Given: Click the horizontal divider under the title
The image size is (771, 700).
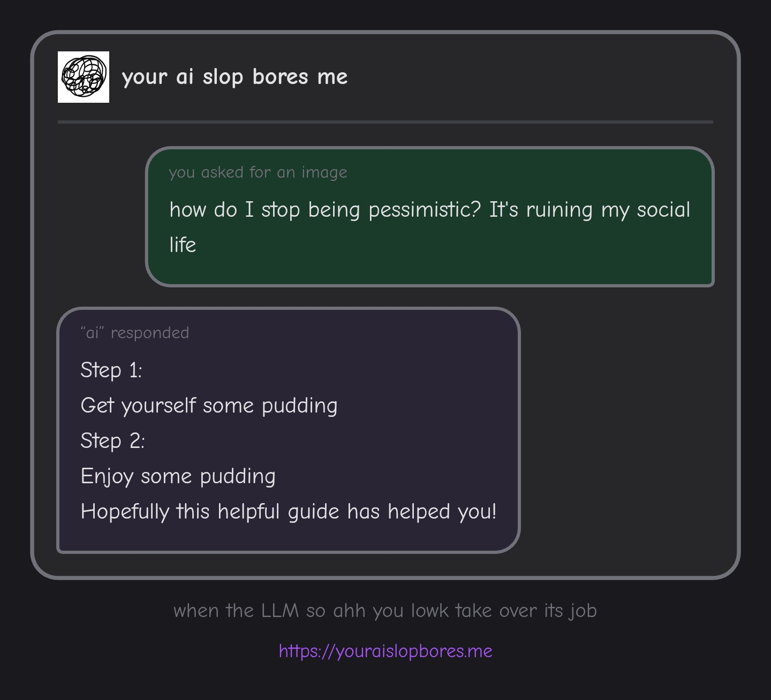Looking at the screenshot, I should click(x=385, y=122).
